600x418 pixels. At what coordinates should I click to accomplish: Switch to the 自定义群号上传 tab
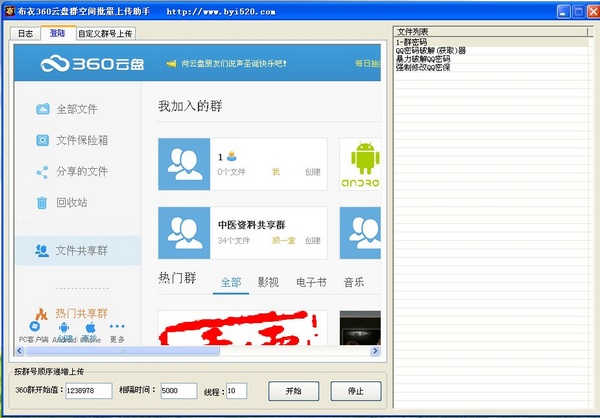click(106, 34)
